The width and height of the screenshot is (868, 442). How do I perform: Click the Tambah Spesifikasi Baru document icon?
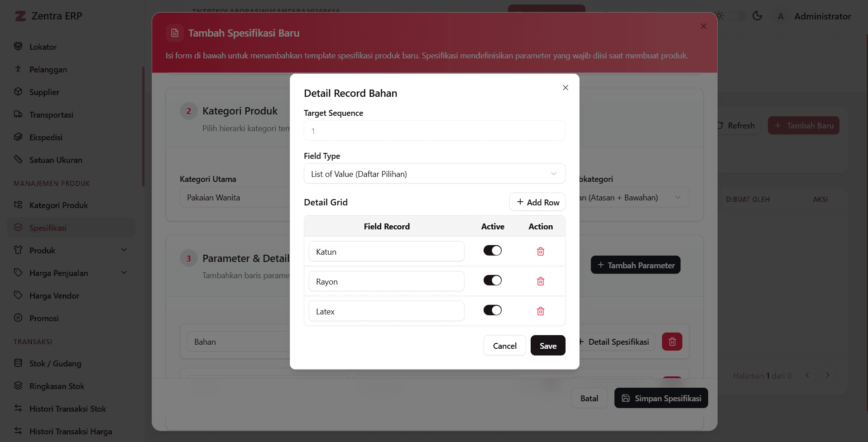[x=175, y=33]
